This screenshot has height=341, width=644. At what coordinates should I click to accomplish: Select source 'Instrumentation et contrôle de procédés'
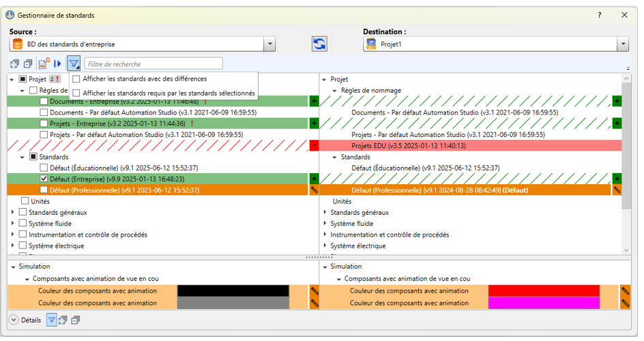88,235
